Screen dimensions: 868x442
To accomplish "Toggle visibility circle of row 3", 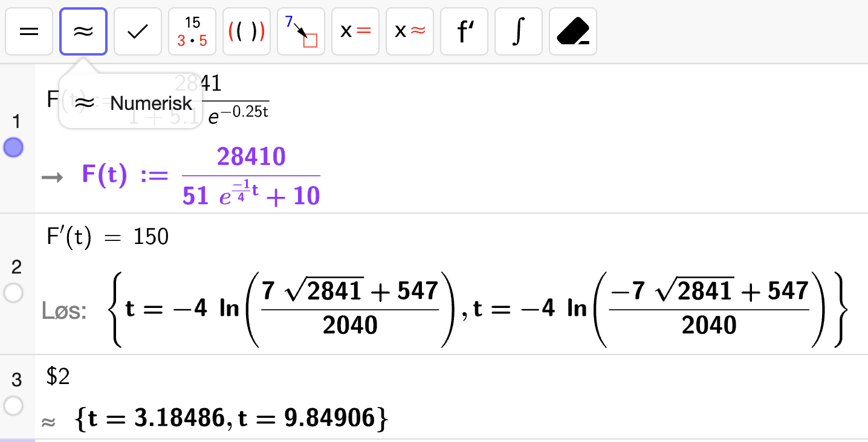I will tap(13, 406).
